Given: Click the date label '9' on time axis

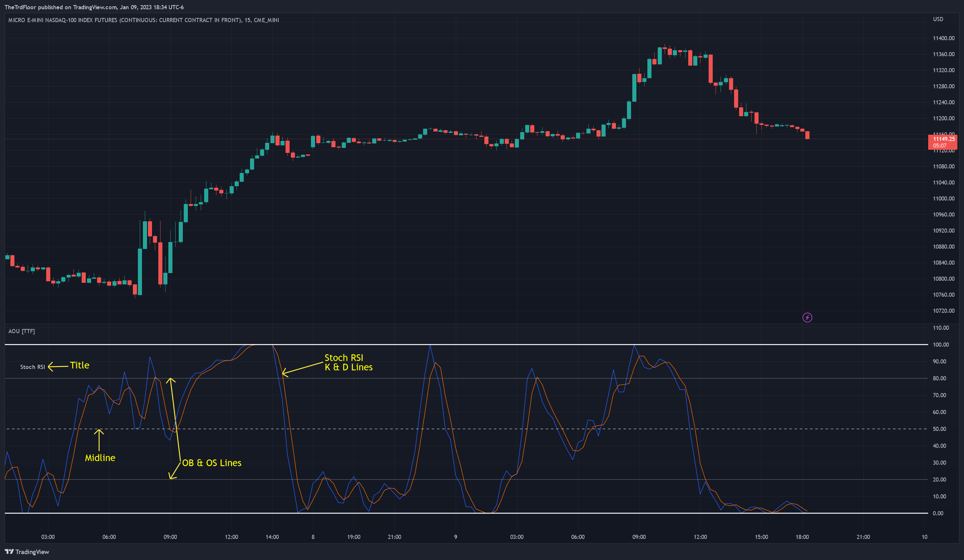Looking at the screenshot, I should [455, 537].
